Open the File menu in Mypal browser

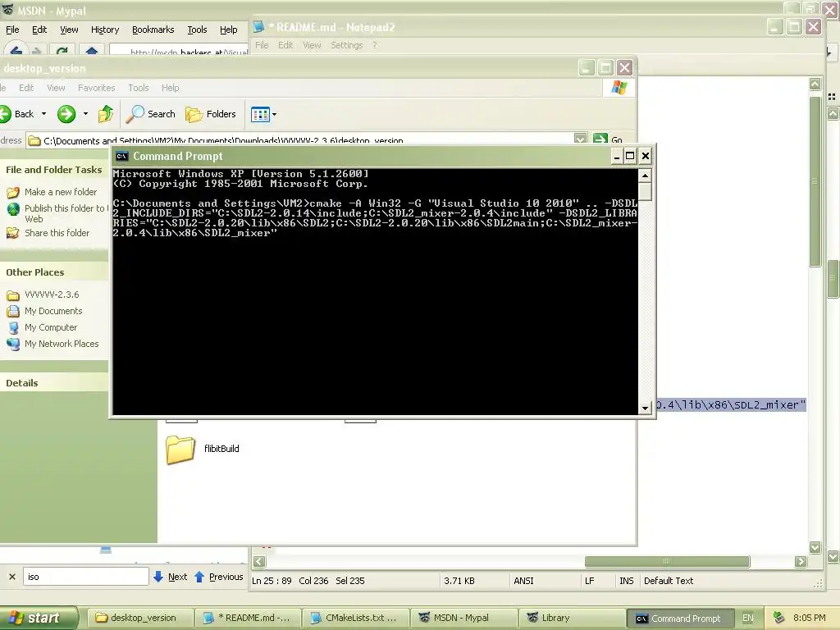(x=12, y=30)
